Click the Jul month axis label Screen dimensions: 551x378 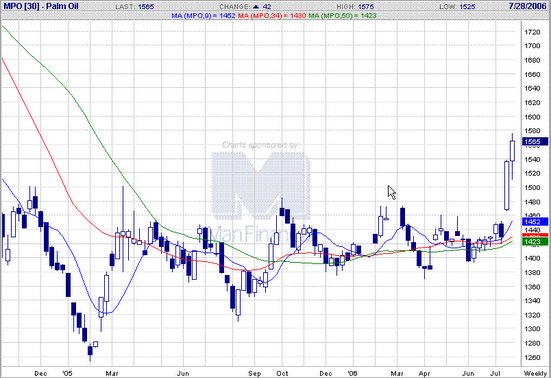point(495,373)
